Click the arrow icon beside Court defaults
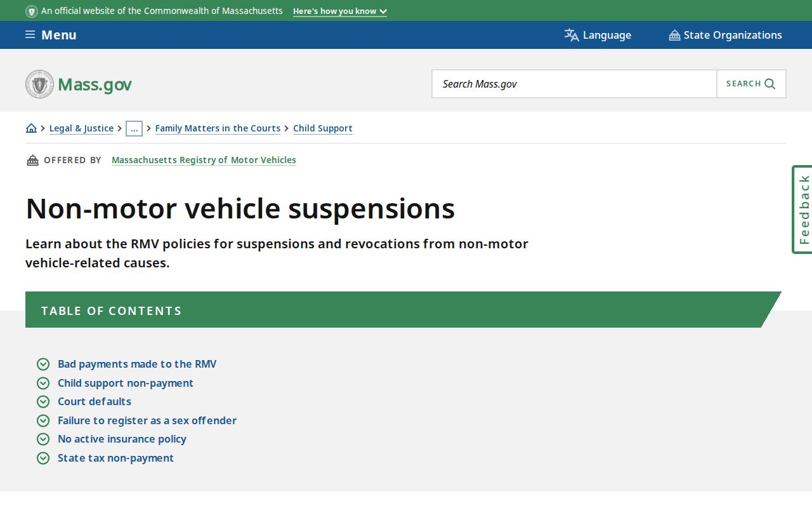The image size is (812, 508). pyautogui.click(x=43, y=401)
